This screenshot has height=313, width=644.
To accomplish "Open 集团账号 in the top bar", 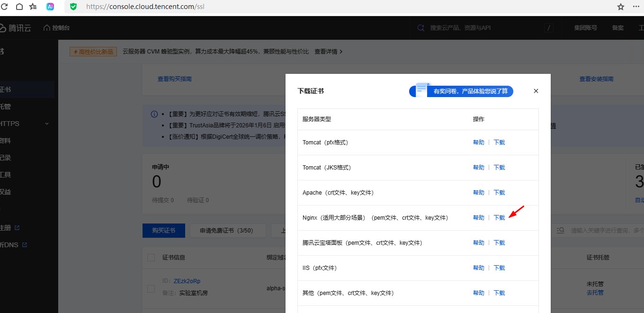I will click(x=586, y=28).
